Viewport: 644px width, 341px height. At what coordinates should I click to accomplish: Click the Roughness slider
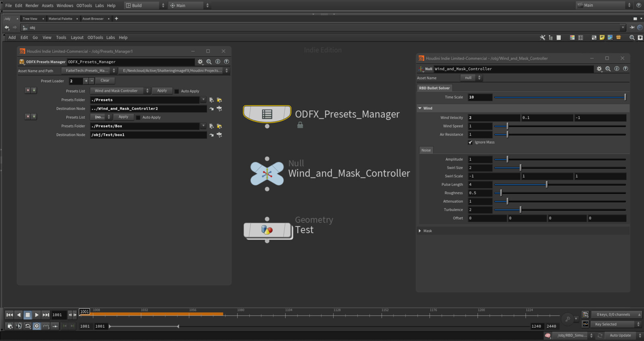(x=560, y=193)
